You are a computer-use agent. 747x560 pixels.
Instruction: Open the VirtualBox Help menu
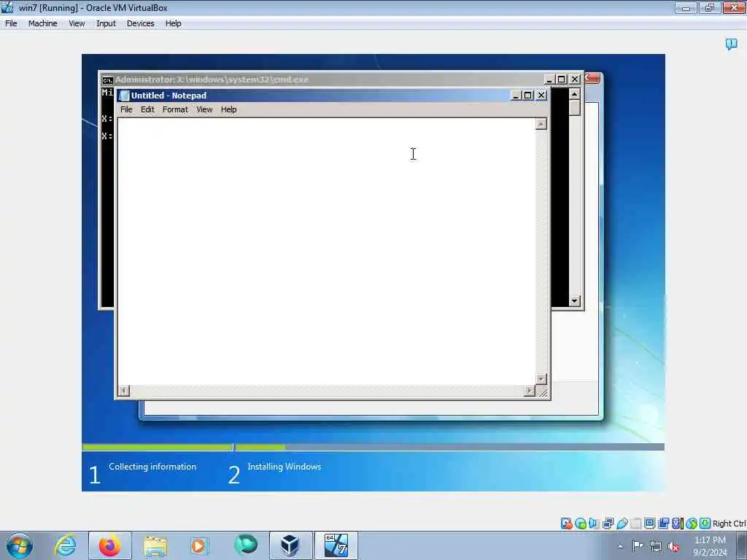[x=173, y=23]
